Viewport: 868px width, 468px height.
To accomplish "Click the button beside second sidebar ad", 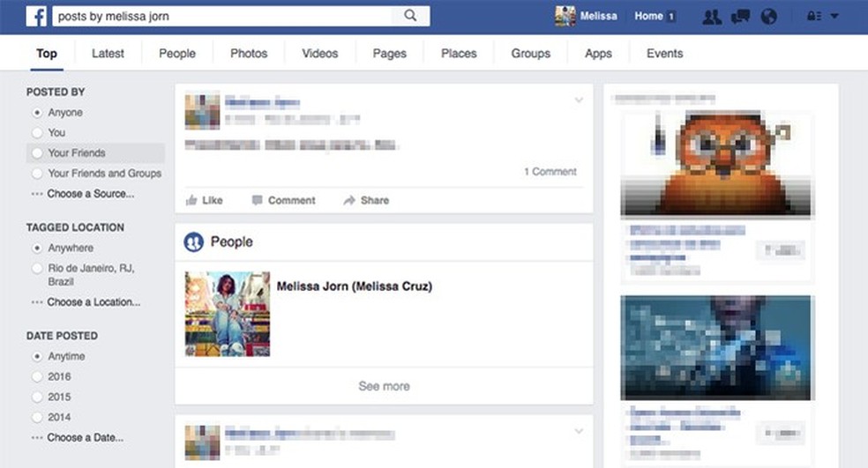I will pos(781,433).
